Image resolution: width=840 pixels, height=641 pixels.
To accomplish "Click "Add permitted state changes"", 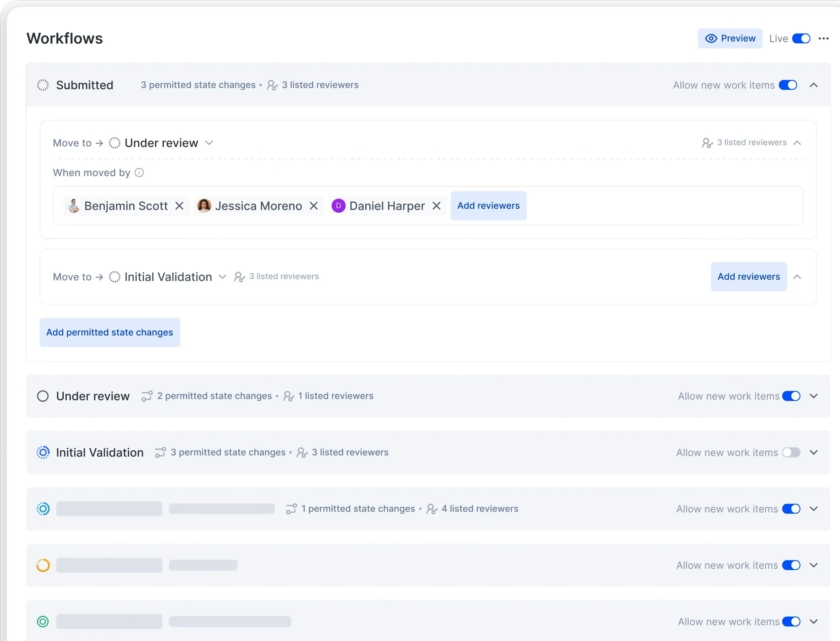I will click(x=110, y=332).
